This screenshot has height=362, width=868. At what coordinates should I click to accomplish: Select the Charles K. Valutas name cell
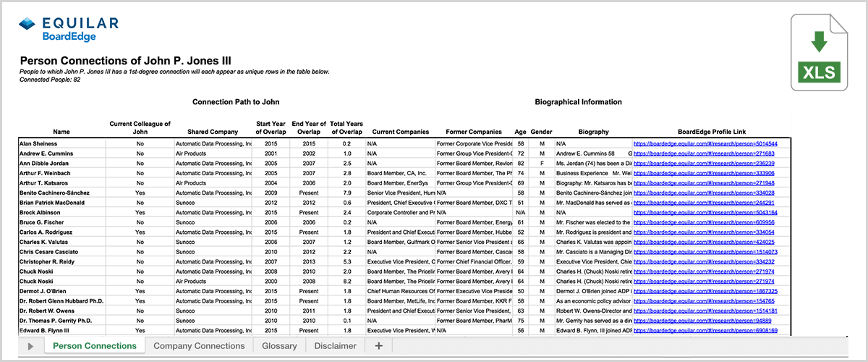click(61, 243)
